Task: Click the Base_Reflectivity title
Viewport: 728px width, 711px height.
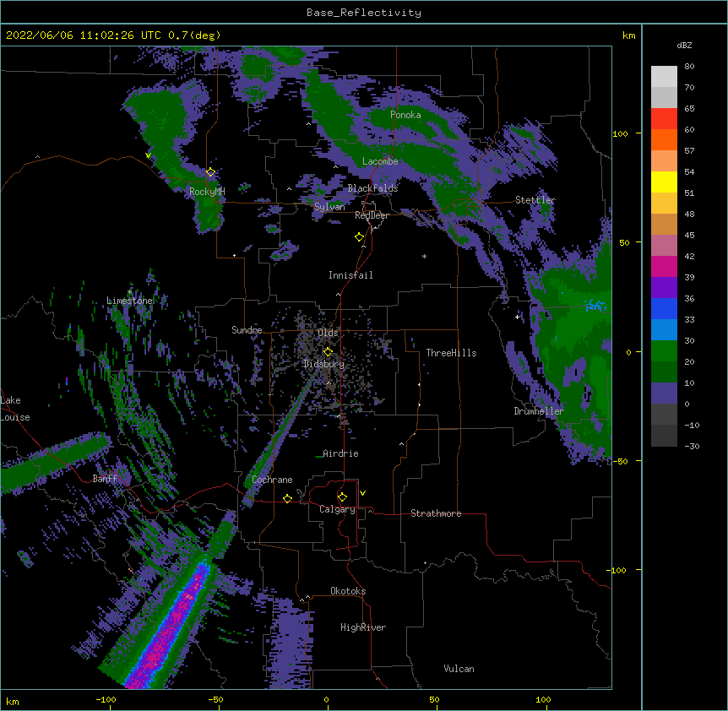Action: [x=364, y=13]
